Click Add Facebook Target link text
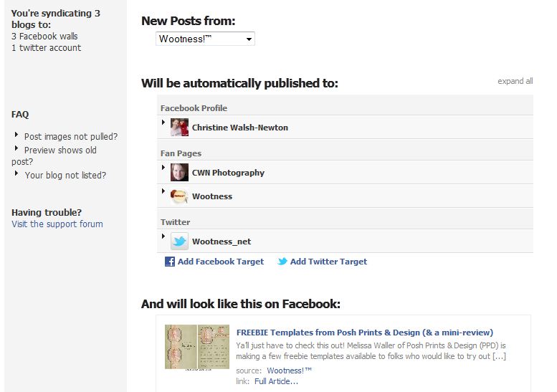Image resolution: width=557 pixels, height=392 pixels. (x=221, y=262)
